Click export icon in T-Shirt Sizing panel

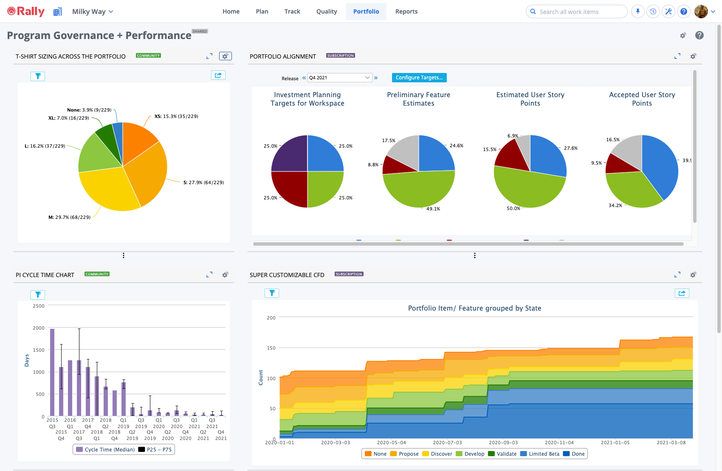pos(218,75)
